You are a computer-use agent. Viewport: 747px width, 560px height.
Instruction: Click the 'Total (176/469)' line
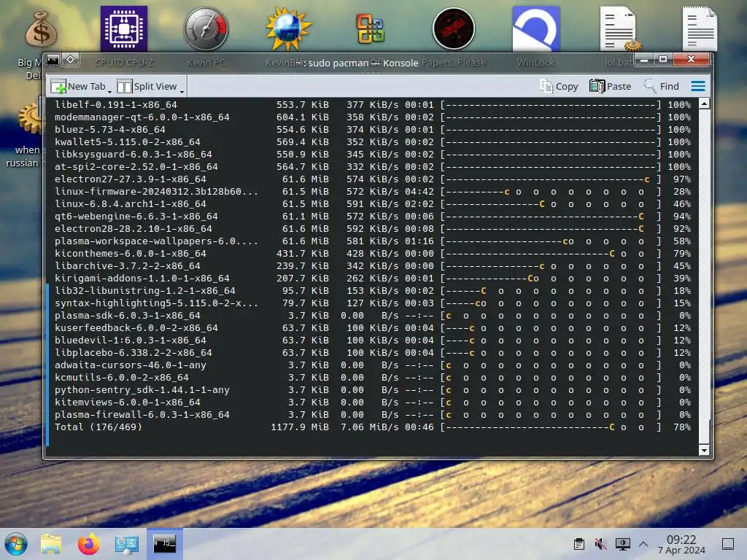coord(373,427)
